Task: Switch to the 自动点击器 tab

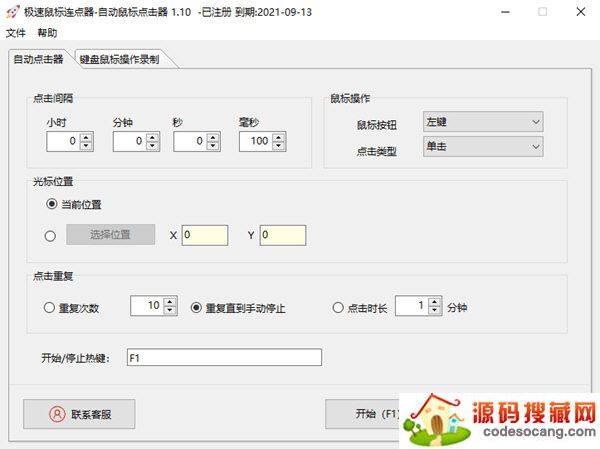Action: click(38, 59)
